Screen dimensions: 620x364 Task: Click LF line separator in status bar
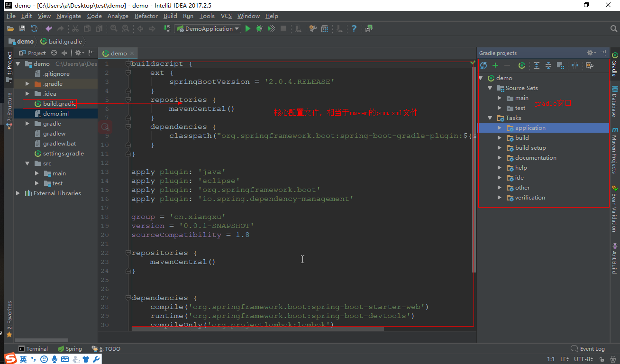click(564, 359)
